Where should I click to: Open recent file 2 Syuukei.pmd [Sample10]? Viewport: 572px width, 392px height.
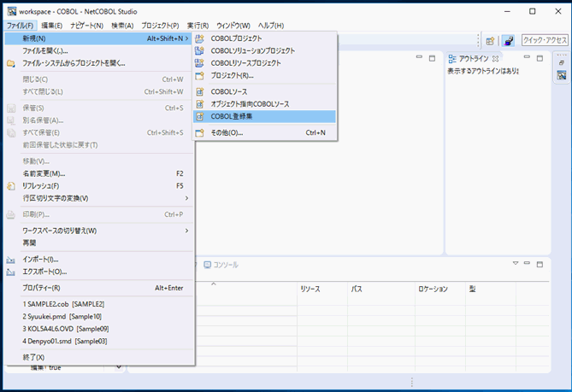pos(98,317)
